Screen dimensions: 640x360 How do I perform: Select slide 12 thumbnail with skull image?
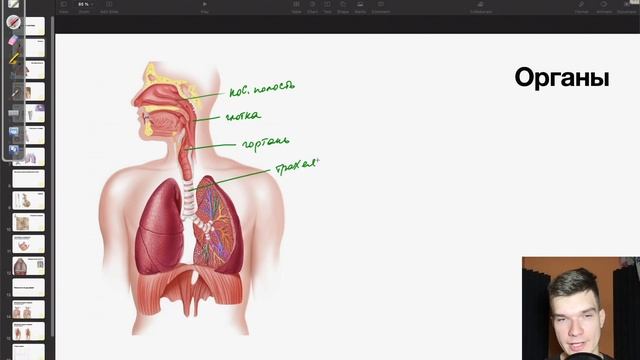(x=28, y=266)
